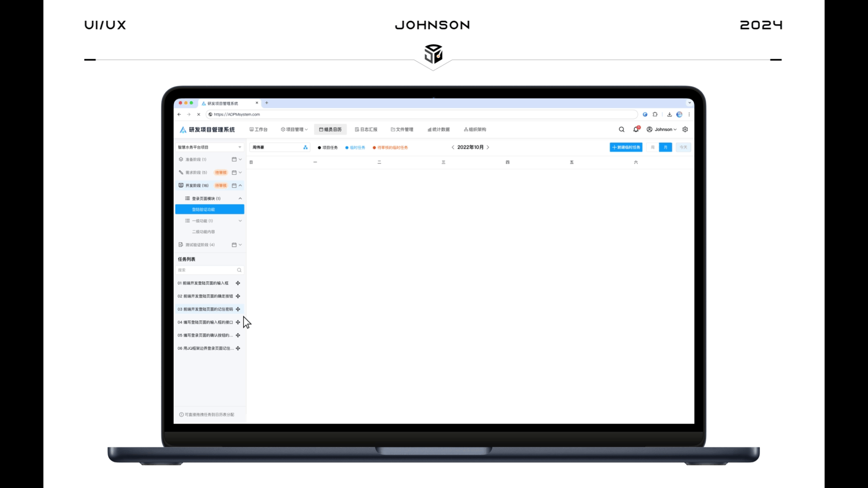This screenshot has width=868, height=488.
Task: Stop page loading with the X button
Action: coord(198,114)
